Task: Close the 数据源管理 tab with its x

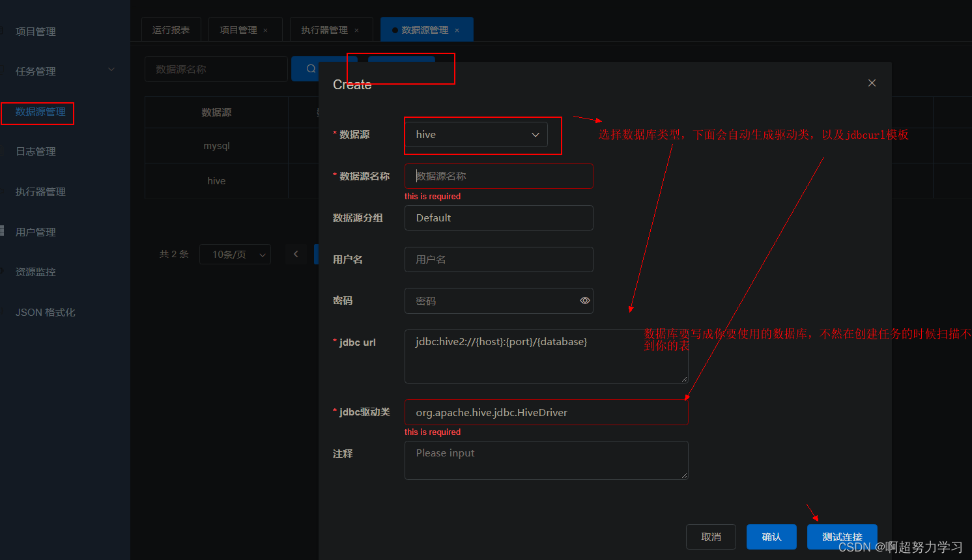Action: point(457,31)
